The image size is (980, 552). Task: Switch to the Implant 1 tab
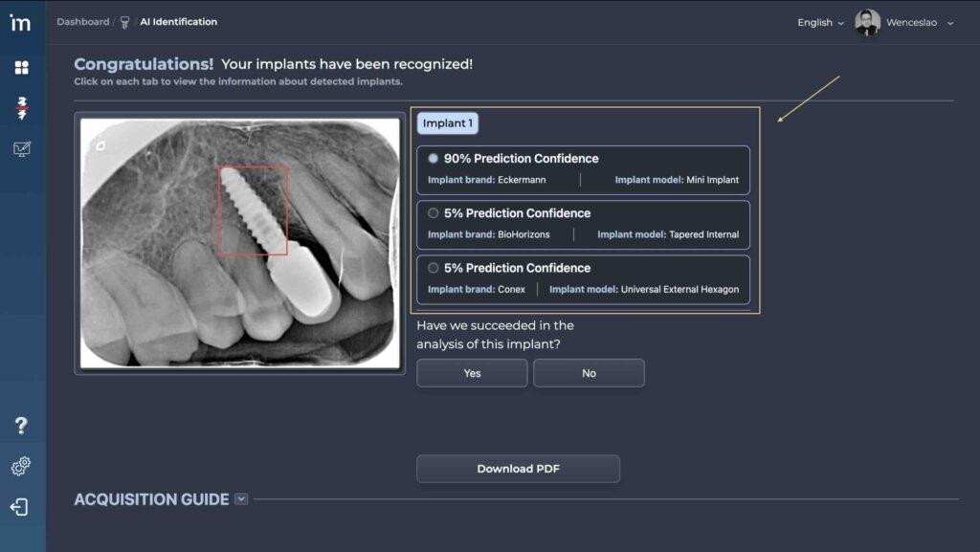[447, 123]
